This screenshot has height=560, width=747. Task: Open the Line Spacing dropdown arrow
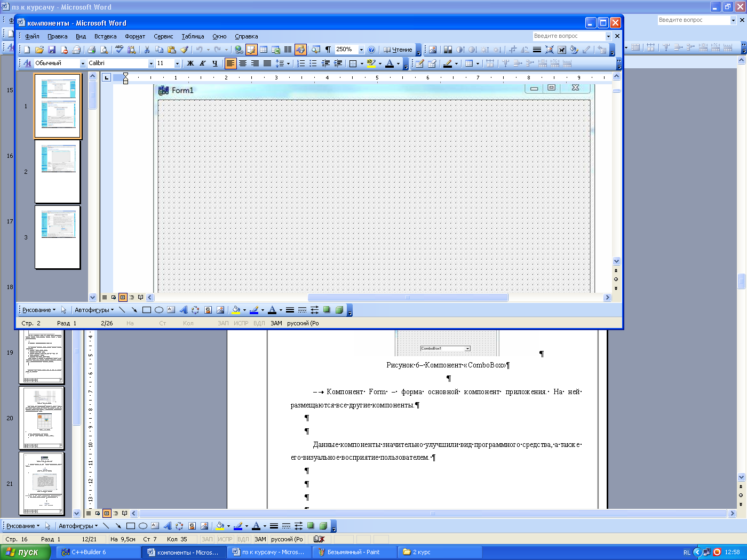tap(288, 63)
